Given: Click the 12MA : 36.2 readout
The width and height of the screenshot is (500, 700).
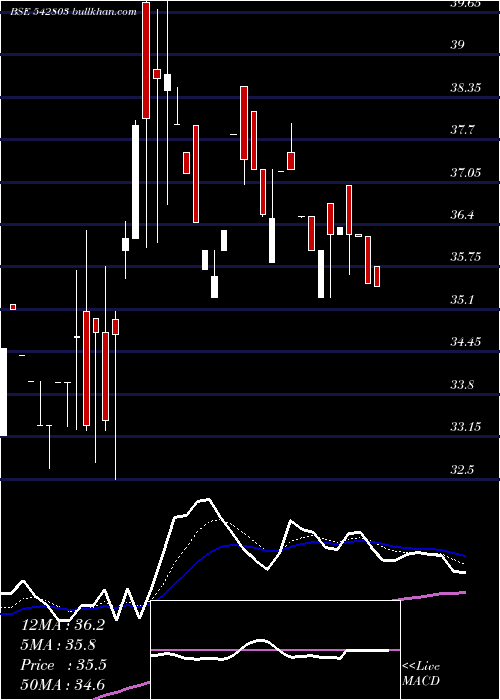Looking at the screenshot, I should [x=62, y=625].
